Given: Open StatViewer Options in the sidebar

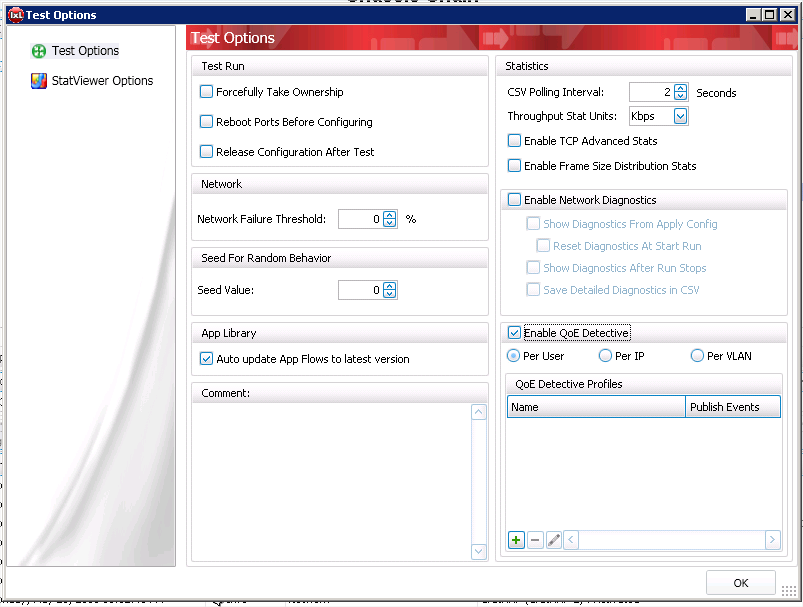Looking at the screenshot, I should pos(92,81).
